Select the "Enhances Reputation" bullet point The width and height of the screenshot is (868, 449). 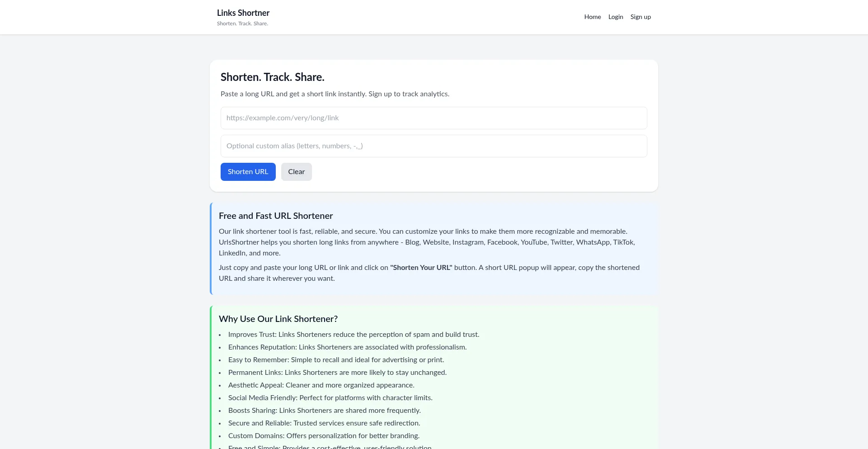coord(347,347)
